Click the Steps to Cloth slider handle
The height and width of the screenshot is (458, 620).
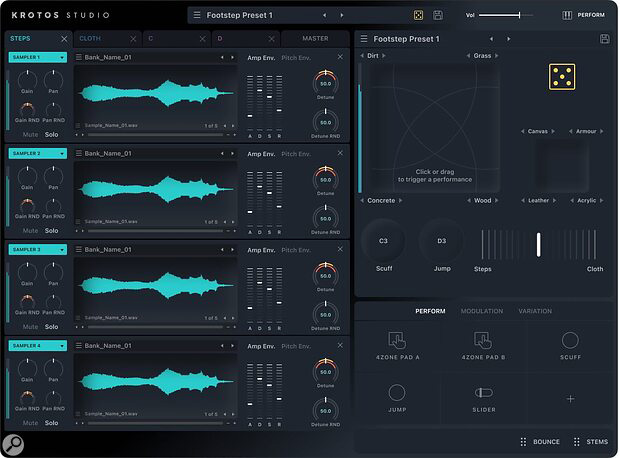click(x=538, y=245)
